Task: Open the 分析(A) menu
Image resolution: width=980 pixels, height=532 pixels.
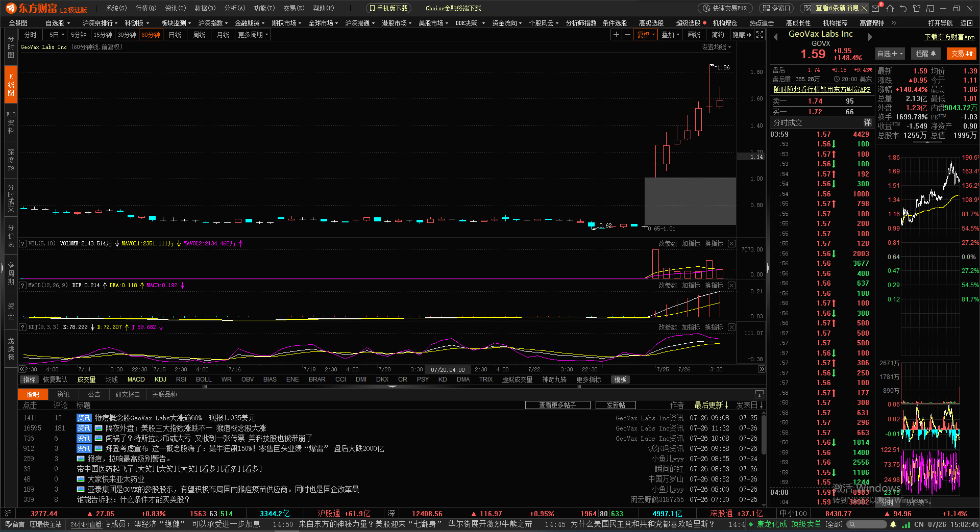Action: click(x=235, y=8)
